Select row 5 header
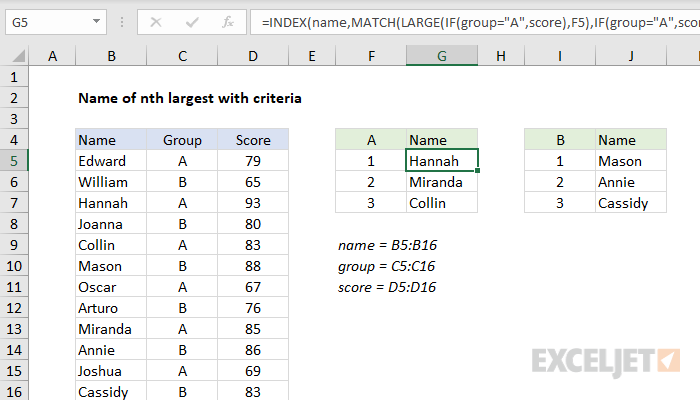 click(14, 161)
